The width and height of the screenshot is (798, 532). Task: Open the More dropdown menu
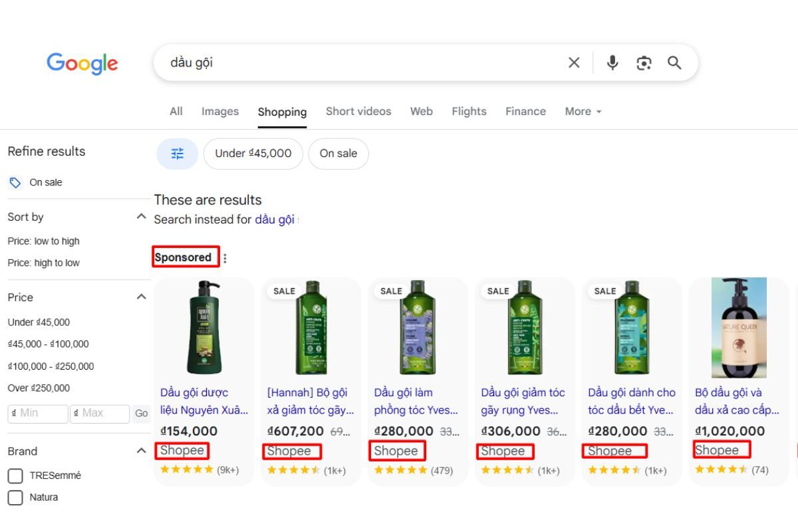(x=583, y=111)
